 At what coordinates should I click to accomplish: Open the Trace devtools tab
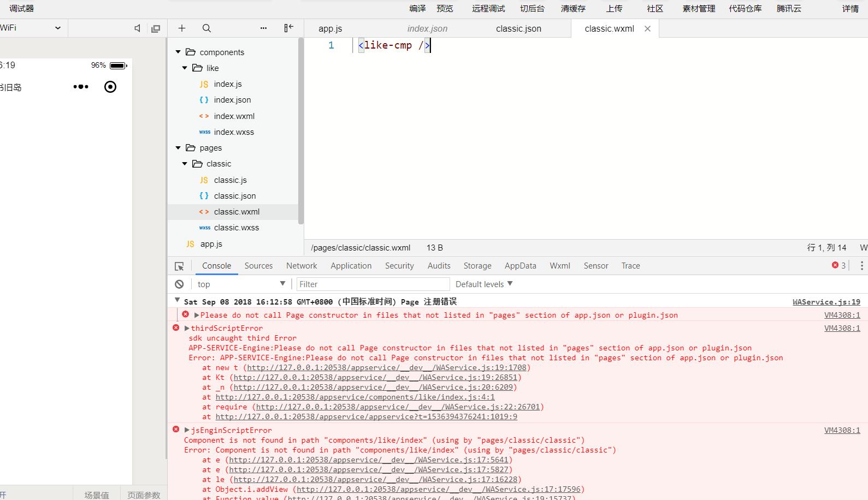630,266
